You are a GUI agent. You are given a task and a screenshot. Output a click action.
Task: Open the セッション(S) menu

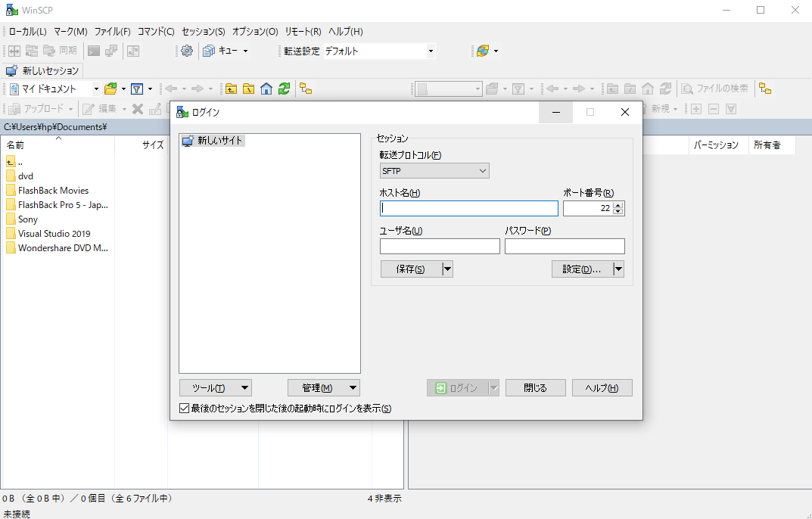point(203,32)
